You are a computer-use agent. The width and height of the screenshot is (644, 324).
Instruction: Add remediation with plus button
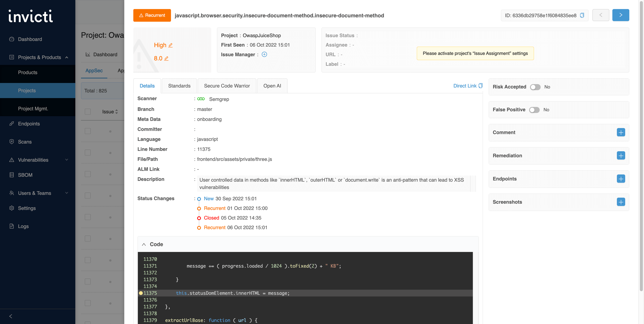click(621, 155)
